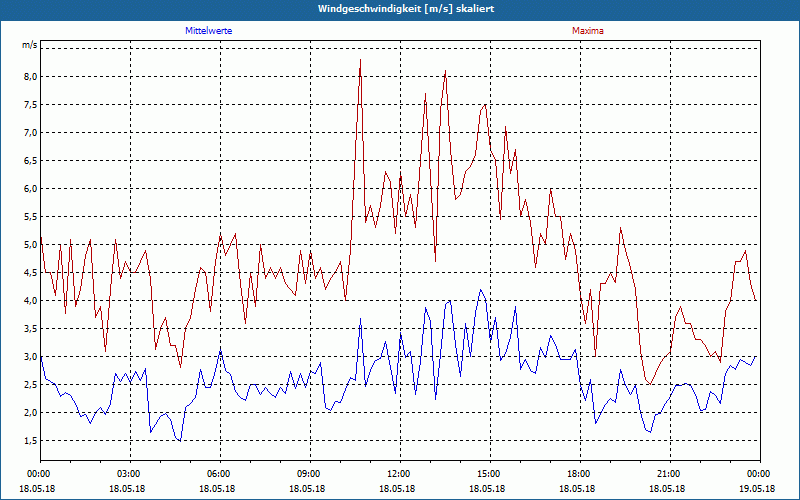Click the 7,5 y-axis value
800x500 pixels.
(31, 105)
